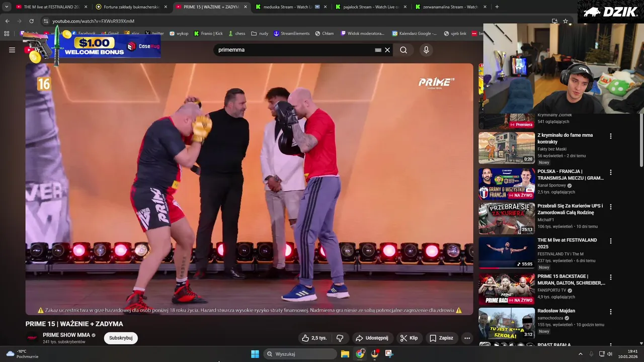Bookmark this page with the star icon
Viewport: 644px width, 362px height.
click(x=566, y=21)
